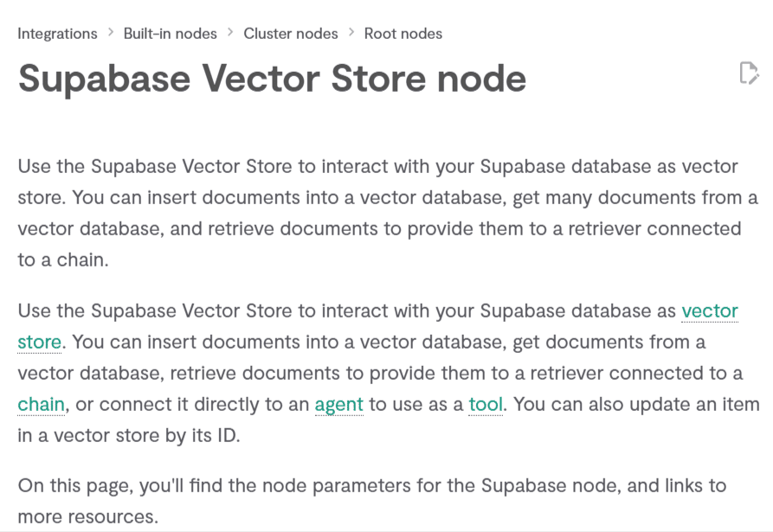The height and width of the screenshot is (532, 773).
Task: Open the Integrations breadcrumb
Action: (57, 34)
